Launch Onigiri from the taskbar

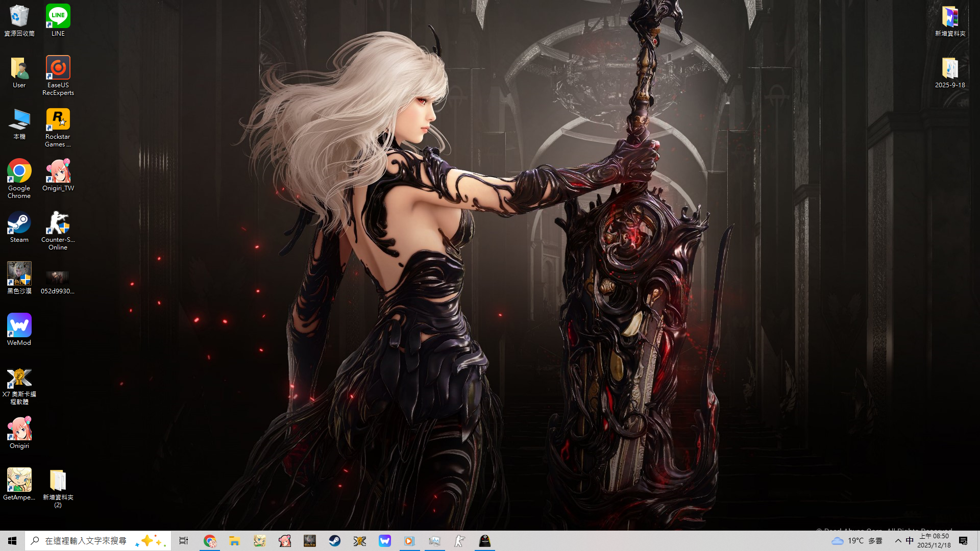click(285, 541)
